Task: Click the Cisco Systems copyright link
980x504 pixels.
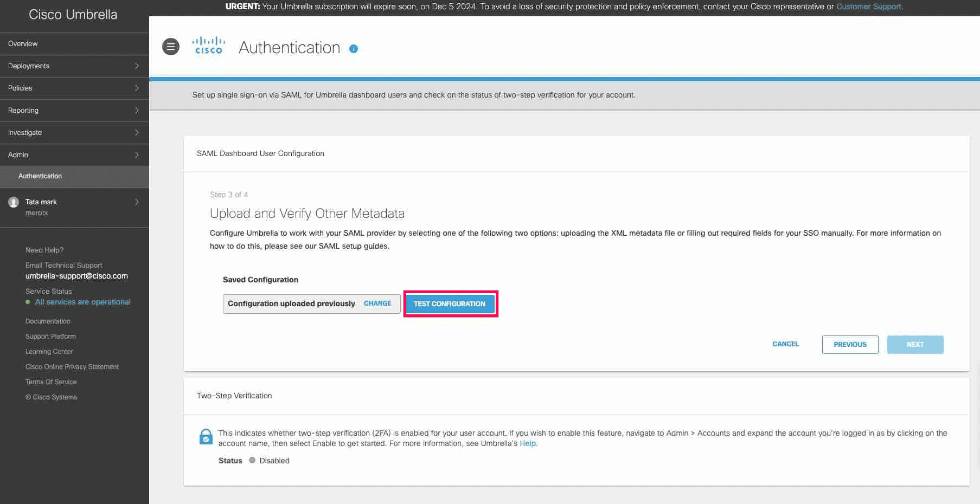Action: pos(51,397)
